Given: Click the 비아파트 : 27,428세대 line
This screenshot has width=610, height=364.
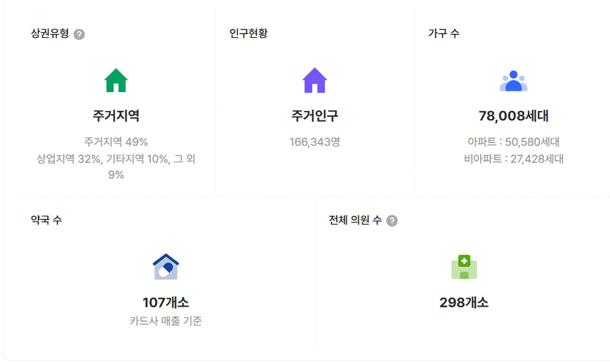Looking at the screenshot, I should click(513, 159).
